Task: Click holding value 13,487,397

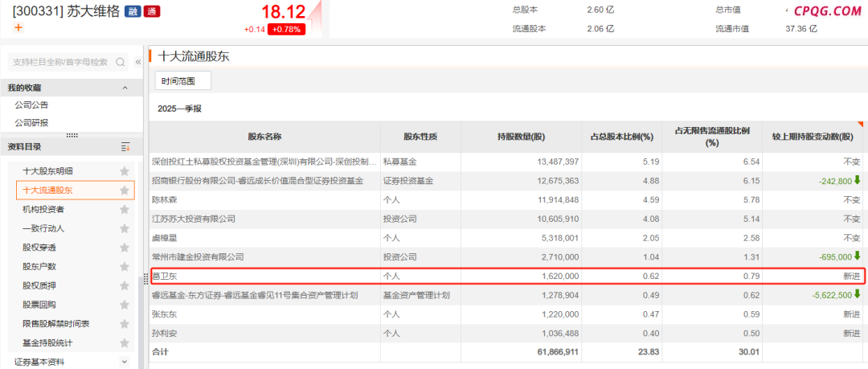Action: (x=558, y=162)
